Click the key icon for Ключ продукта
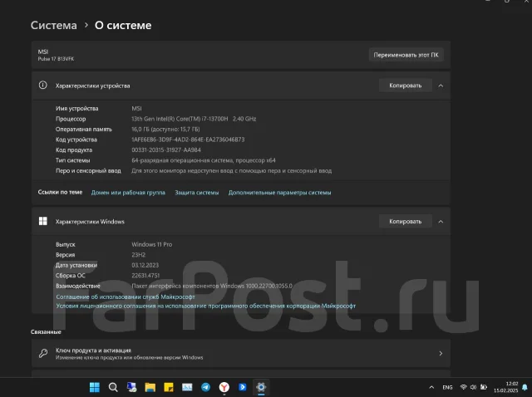 pos(43,353)
